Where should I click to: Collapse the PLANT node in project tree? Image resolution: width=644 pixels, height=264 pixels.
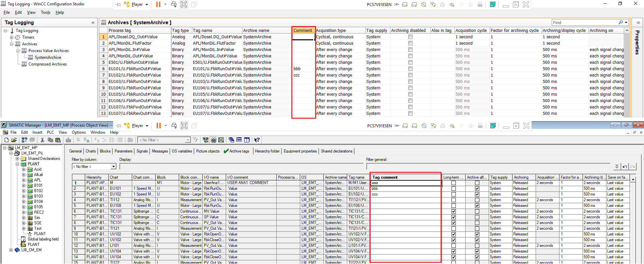click(x=17, y=164)
